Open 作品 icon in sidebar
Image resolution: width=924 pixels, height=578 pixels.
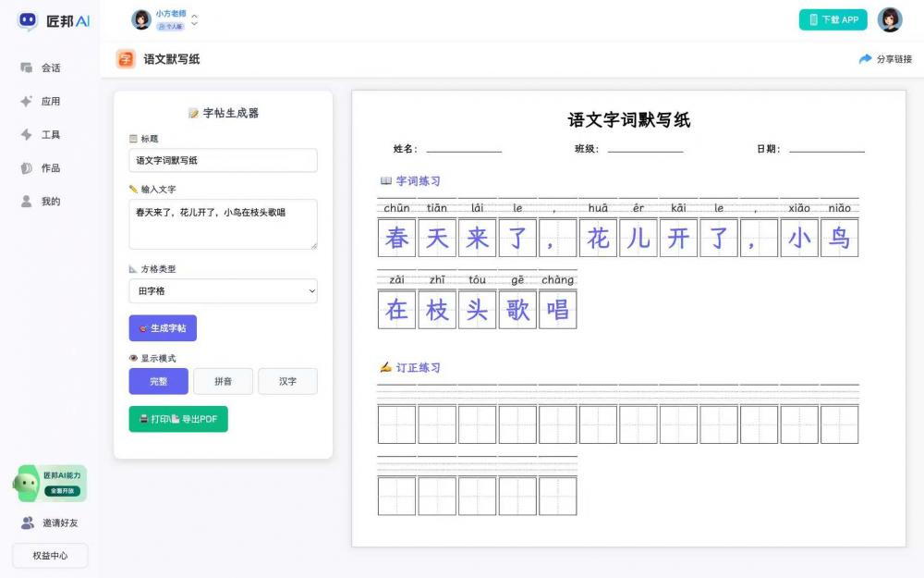click(27, 167)
